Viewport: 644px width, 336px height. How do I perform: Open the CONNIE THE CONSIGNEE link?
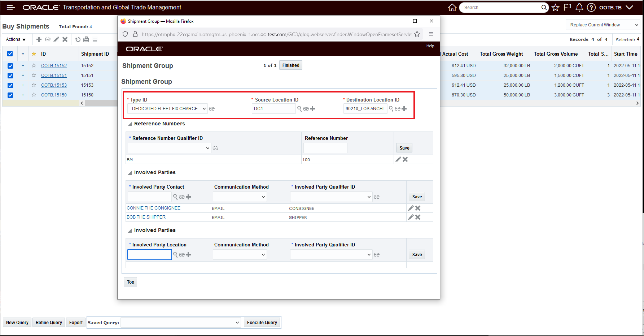tap(153, 208)
